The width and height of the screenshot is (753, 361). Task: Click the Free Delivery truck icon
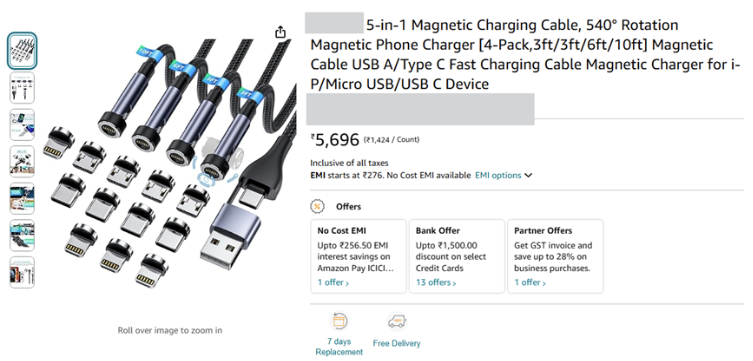[397, 321]
